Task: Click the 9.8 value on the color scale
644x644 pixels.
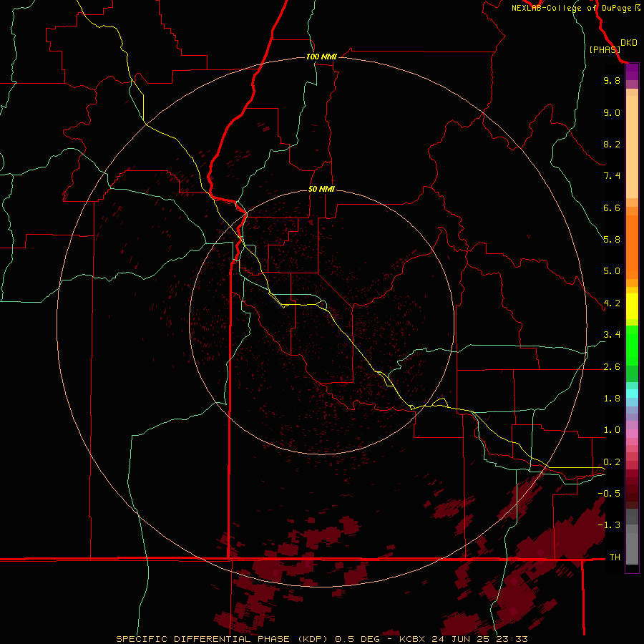Action: [612, 80]
